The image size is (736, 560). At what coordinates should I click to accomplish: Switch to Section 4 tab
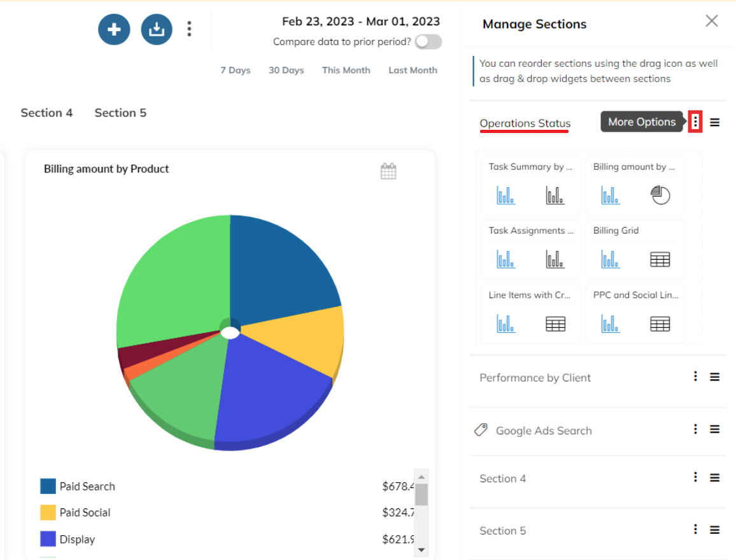46,113
